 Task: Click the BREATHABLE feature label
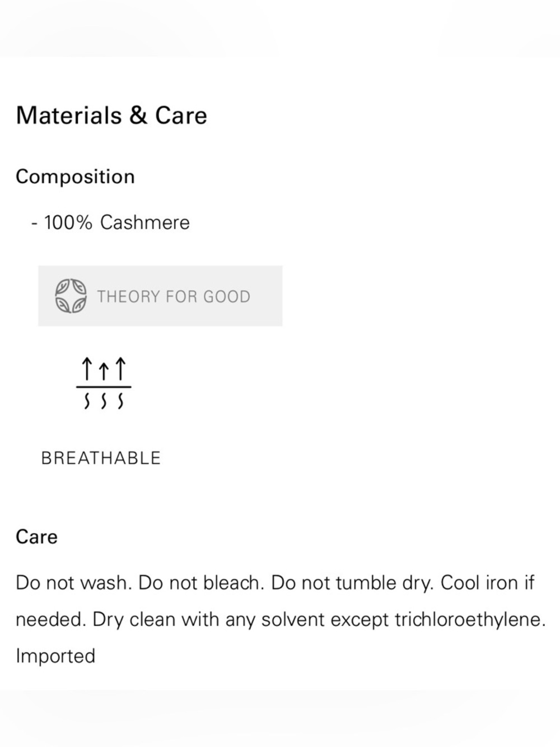[101, 458]
